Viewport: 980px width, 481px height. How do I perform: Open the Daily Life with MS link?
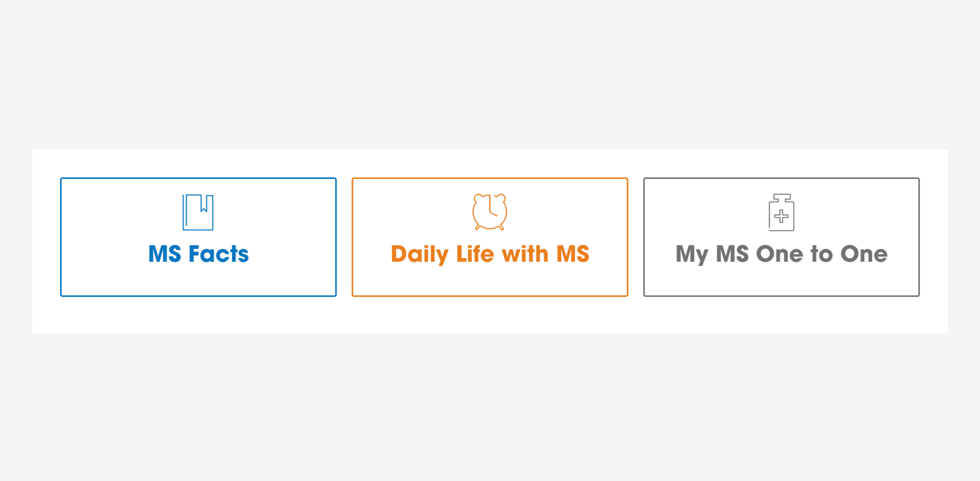point(489,254)
